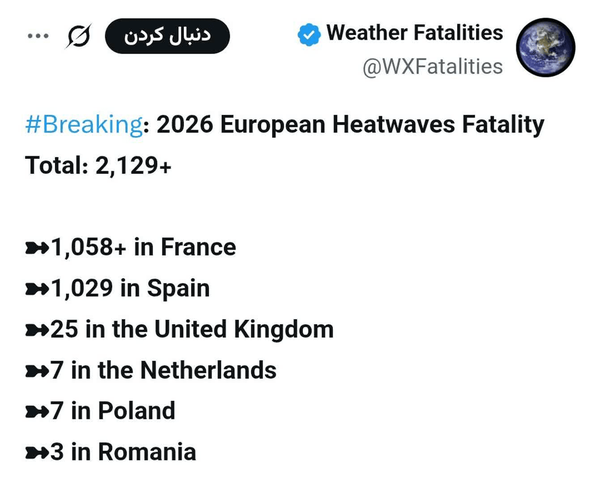Click the arrow emoji before United Kingdom line
Image resolution: width=600 pixels, height=483 pixels.
click(x=37, y=330)
